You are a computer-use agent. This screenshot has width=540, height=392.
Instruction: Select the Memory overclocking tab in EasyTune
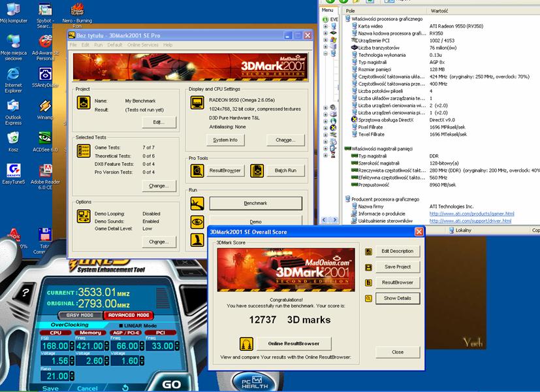pos(90,333)
